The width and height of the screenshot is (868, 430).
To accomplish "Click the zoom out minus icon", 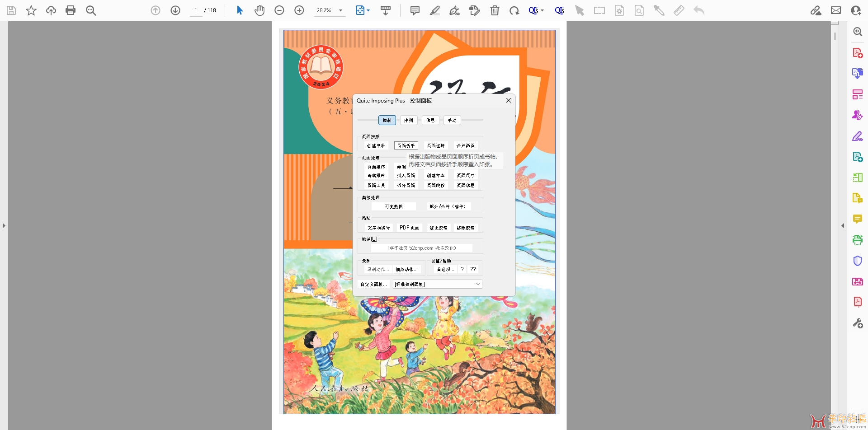I will point(279,10).
